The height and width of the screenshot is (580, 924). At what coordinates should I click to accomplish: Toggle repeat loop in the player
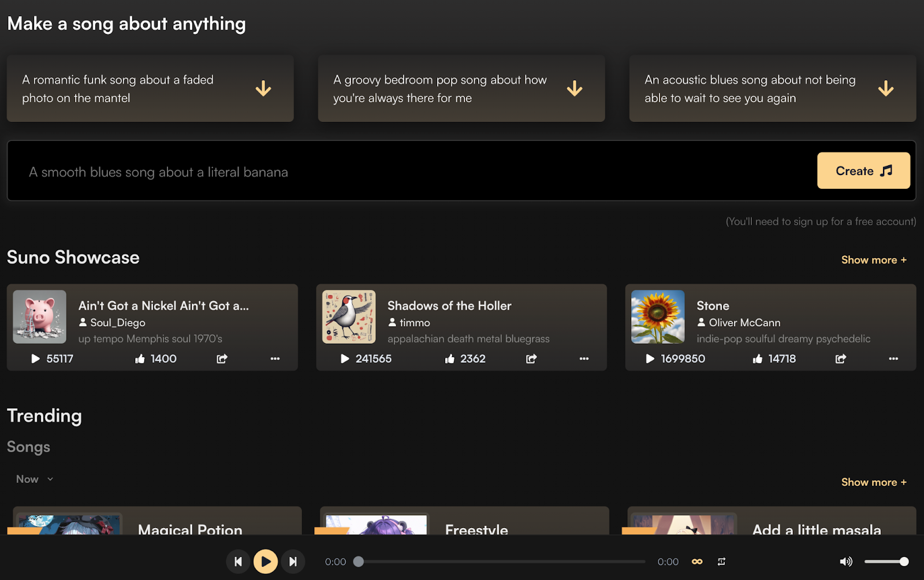[x=721, y=562]
